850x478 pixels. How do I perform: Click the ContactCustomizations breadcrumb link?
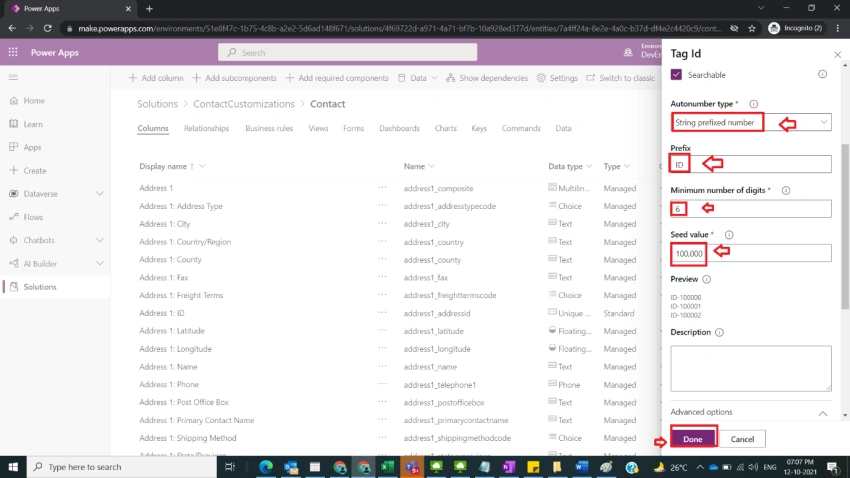(x=244, y=104)
